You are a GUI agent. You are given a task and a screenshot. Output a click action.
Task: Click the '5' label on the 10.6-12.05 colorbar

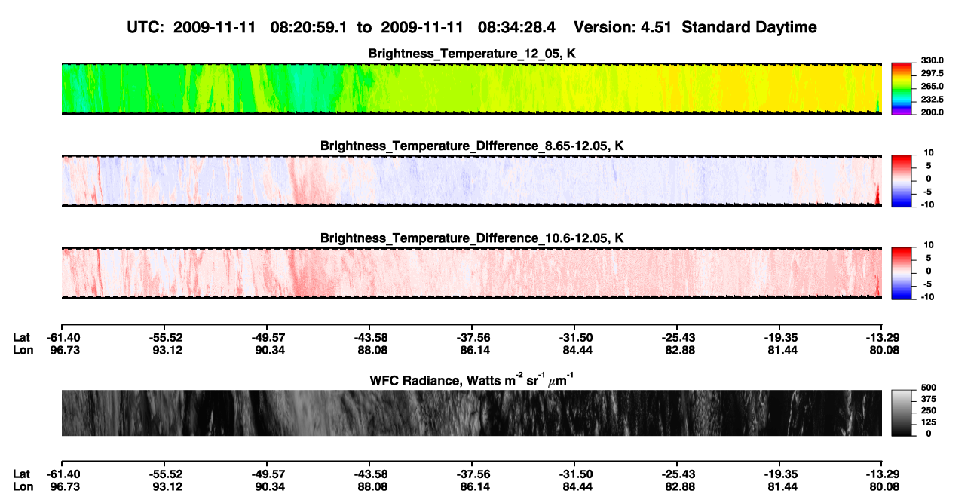(929, 259)
